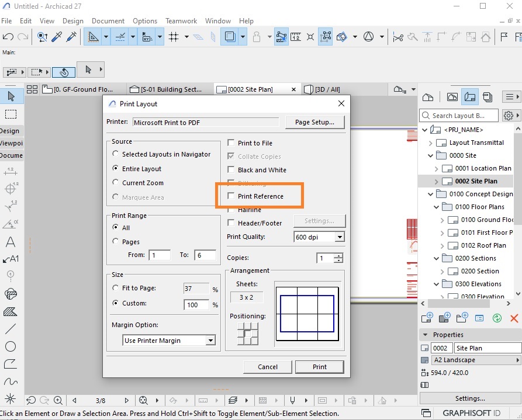Open the Document menu
The width and height of the screenshot is (522, 420).
108,21
